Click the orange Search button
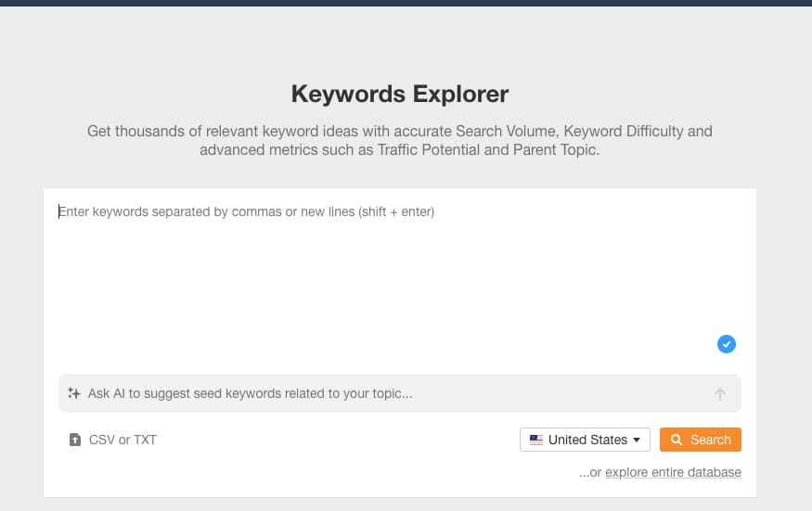 point(700,440)
